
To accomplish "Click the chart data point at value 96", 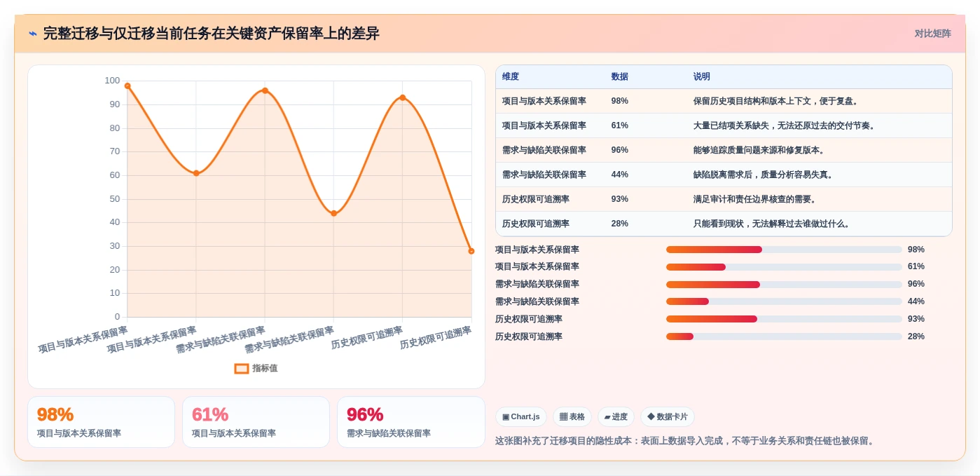I will (x=265, y=90).
